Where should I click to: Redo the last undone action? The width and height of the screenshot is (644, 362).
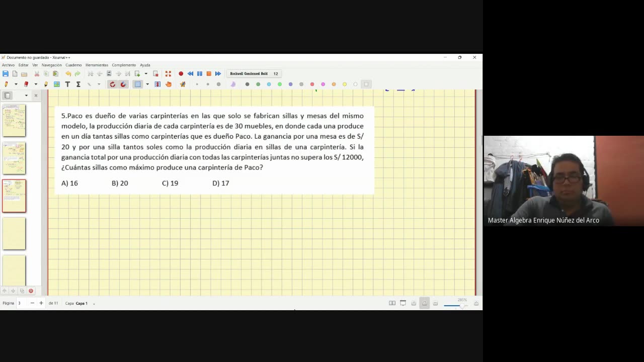[x=77, y=74]
